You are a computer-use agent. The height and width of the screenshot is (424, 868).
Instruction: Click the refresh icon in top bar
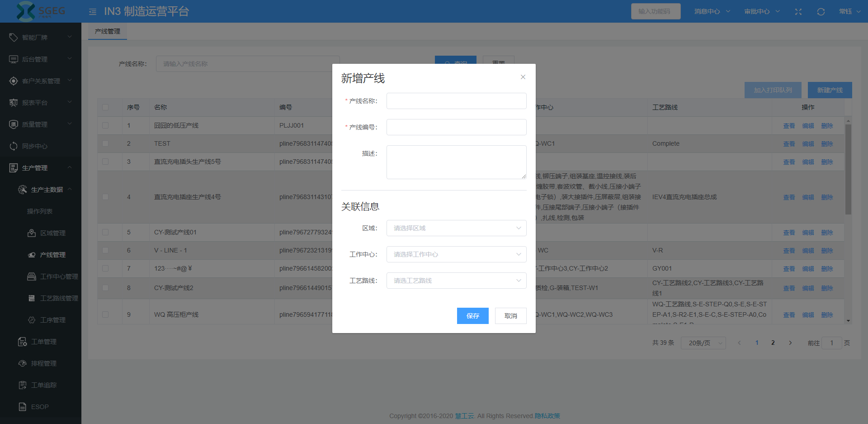[821, 12]
